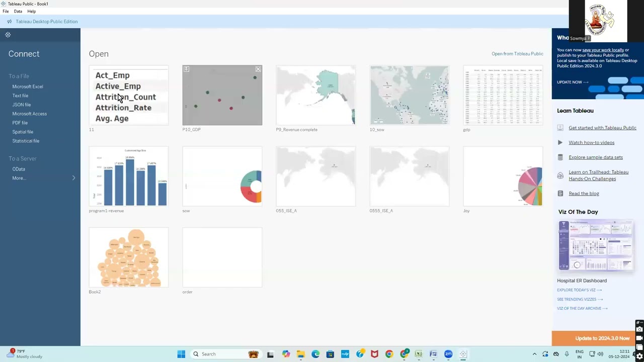Open the 0555_ISE_A workbook thumbnail
The height and width of the screenshot is (362, 644).
tap(410, 176)
